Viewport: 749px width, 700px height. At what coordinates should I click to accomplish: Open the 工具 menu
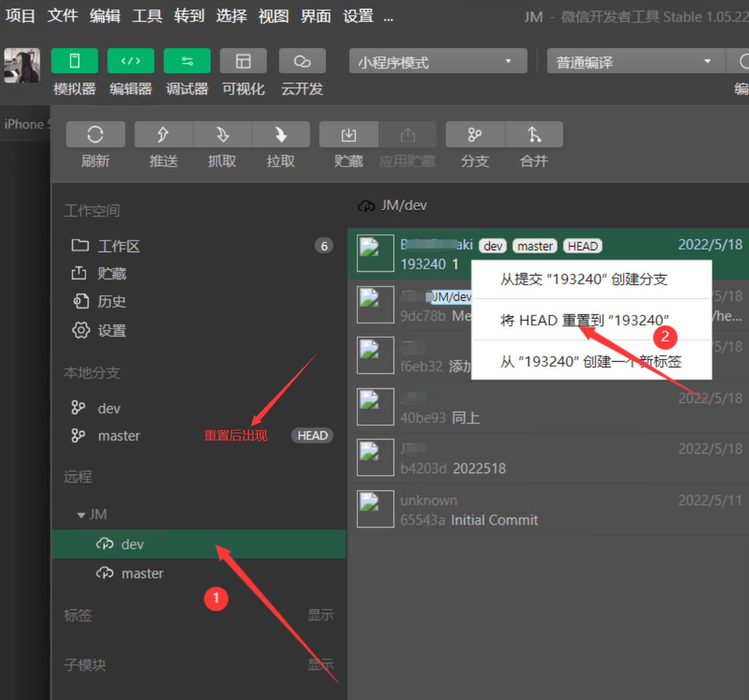point(147,16)
